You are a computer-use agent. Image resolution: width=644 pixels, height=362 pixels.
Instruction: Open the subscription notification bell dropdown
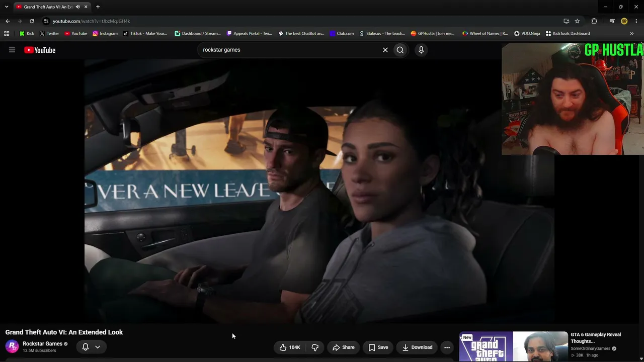pyautogui.click(x=91, y=347)
